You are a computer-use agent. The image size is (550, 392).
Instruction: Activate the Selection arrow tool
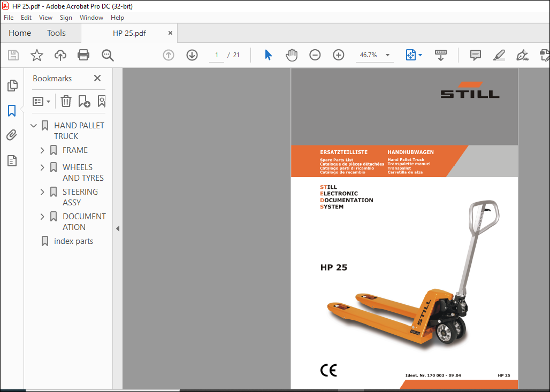pos(269,55)
